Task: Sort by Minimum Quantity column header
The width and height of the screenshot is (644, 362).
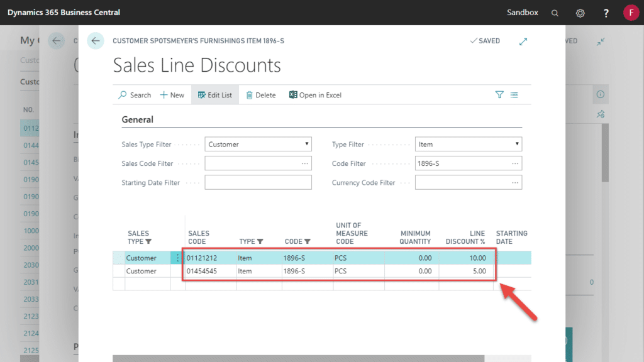Action: click(x=415, y=237)
